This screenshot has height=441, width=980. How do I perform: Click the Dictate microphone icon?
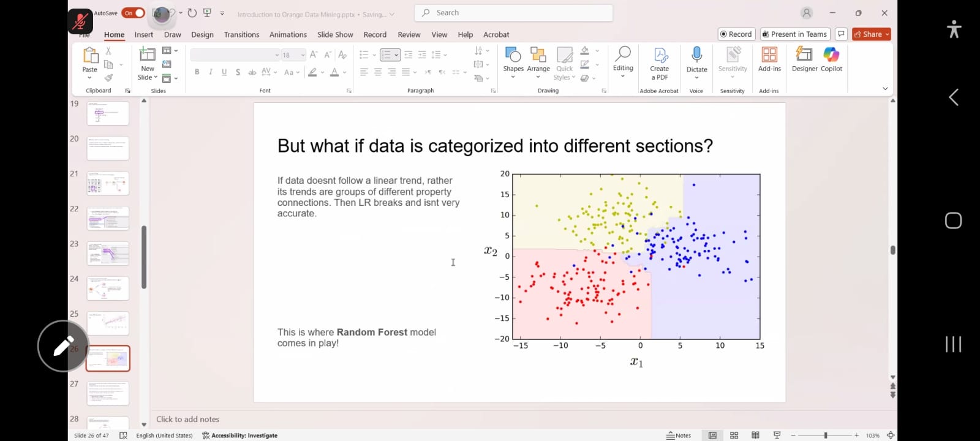click(696, 55)
